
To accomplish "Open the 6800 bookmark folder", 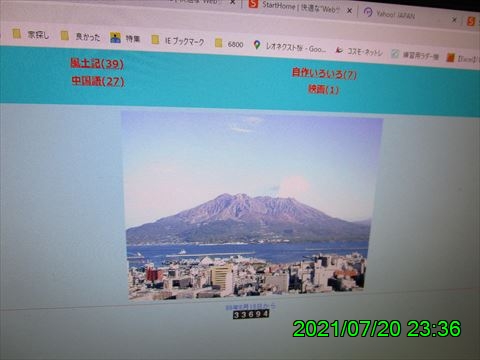I will pos(229,44).
